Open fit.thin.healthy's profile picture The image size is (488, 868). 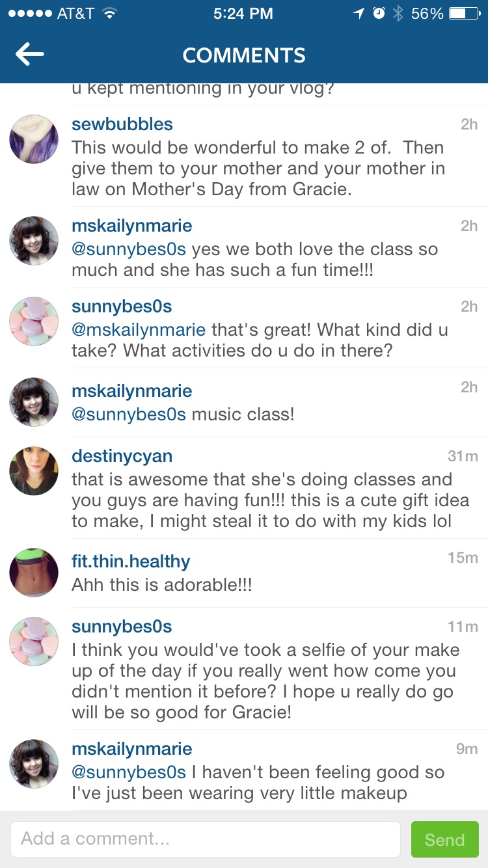(34, 573)
